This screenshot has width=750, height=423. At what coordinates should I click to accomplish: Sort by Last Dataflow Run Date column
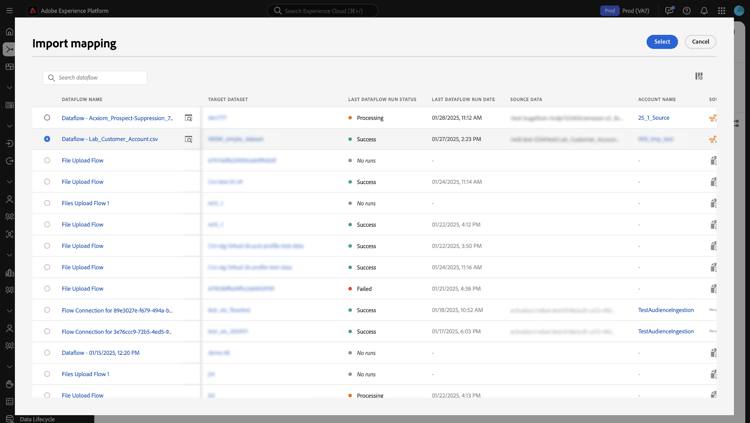[463, 100]
